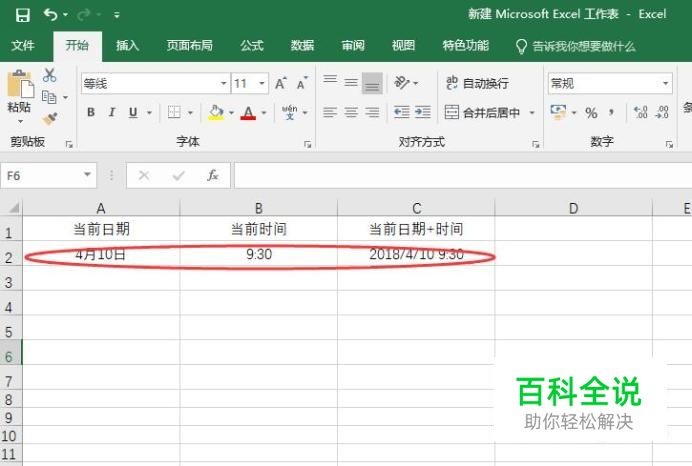Open the 等线 font name dropdown
Screen dimensions: 692x466
(x=224, y=83)
